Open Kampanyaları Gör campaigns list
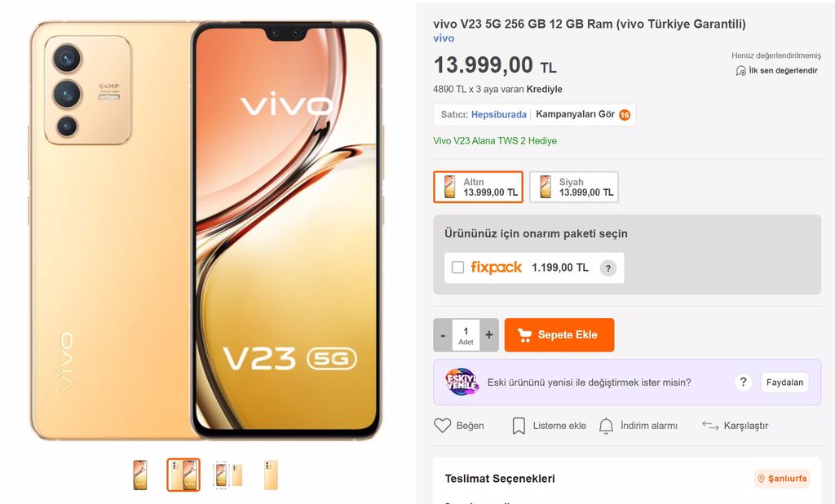 (x=582, y=114)
